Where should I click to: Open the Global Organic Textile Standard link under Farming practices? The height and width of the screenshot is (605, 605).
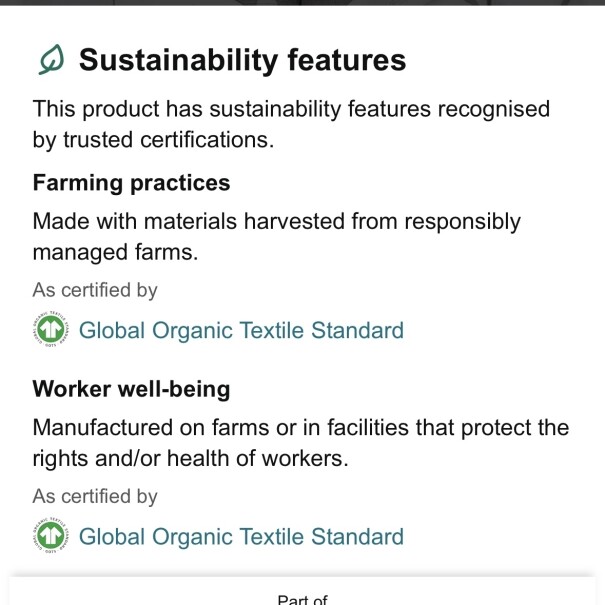pos(241,330)
